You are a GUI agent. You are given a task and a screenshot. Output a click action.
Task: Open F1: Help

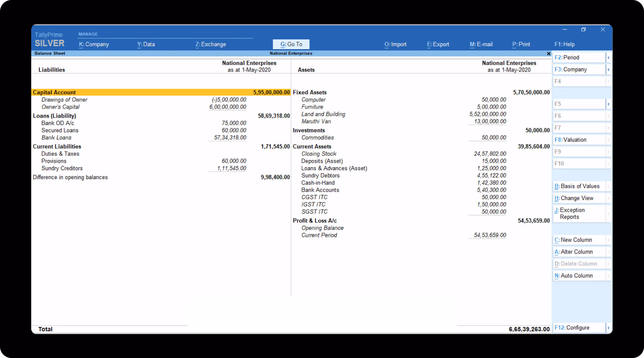click(x=564, y=44)
